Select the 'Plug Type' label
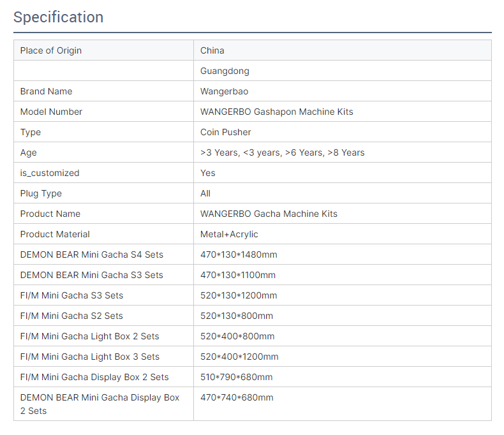Screen dimensions: 504x435 pyautogui.click(x=41, y=193)
